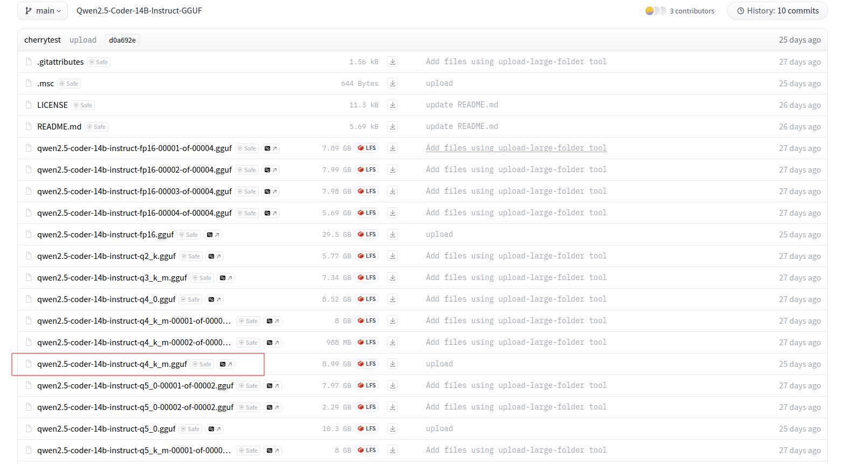Open 'upload' commit on q4_k_m.gguf row
Screen dimensions: 868x464
(439, 364)
